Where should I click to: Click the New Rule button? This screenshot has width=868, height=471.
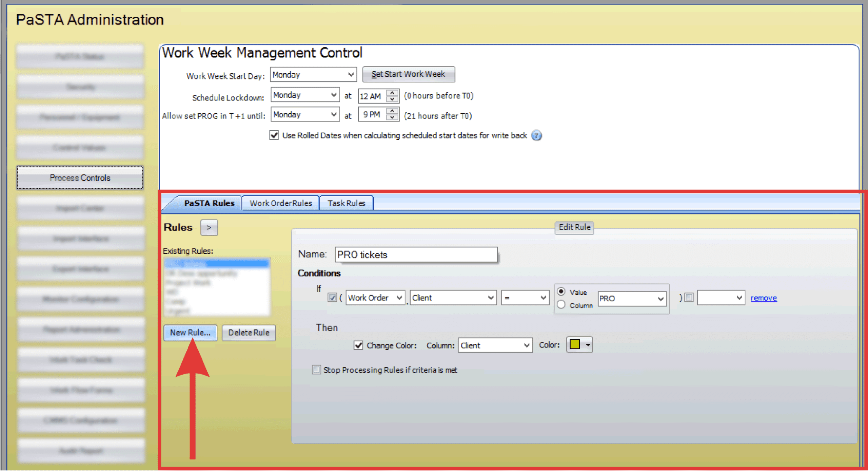(x=190, y=333)
